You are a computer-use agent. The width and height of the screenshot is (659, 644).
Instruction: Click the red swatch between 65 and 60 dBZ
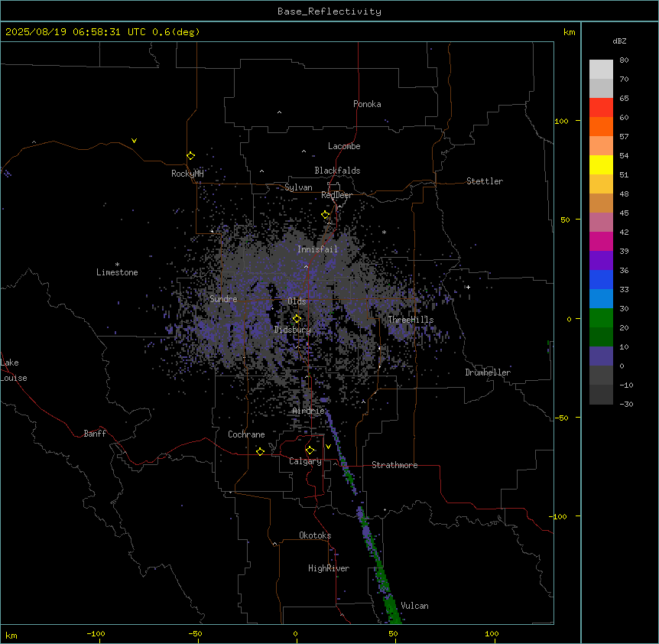pos(601,108)
